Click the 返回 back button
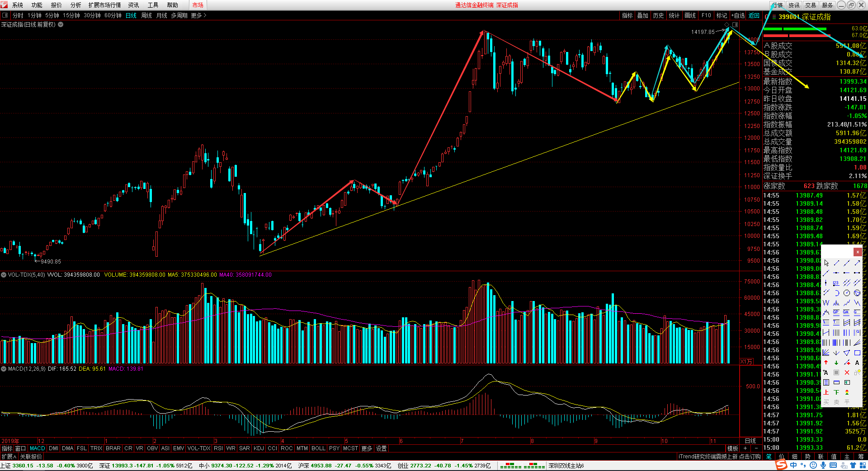 tap(754, 15)
